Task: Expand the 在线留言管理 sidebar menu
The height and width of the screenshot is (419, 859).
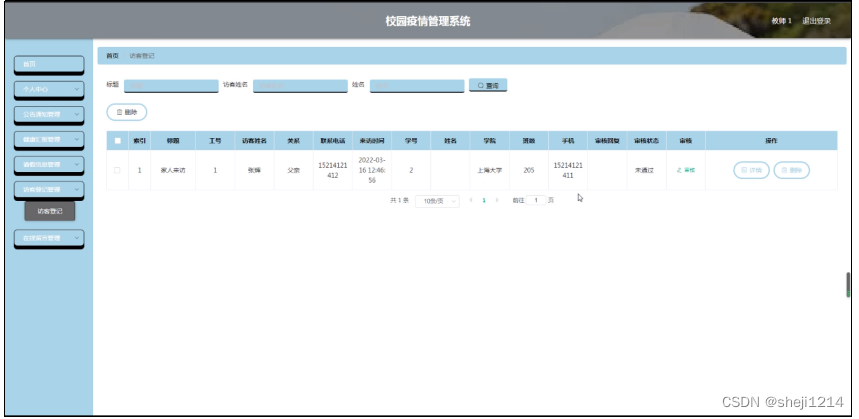Action: click(49, 238)
